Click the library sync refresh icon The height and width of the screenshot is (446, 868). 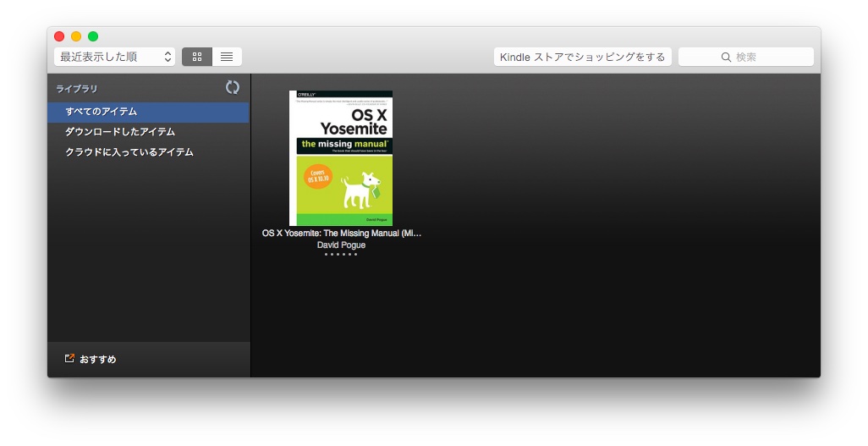click(x=233, y=87)
